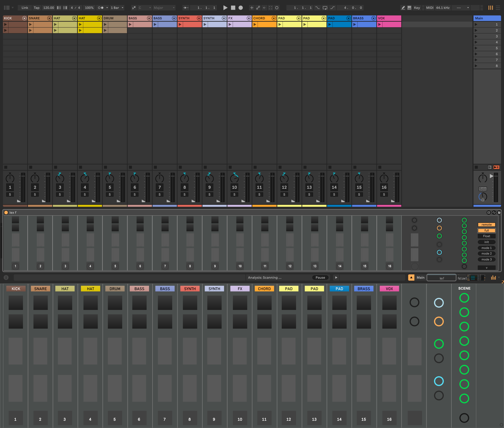Toggle the Loop switch icon
Image resolution: width=504 pixels, height=428 pixels.
tap(325, 8)
